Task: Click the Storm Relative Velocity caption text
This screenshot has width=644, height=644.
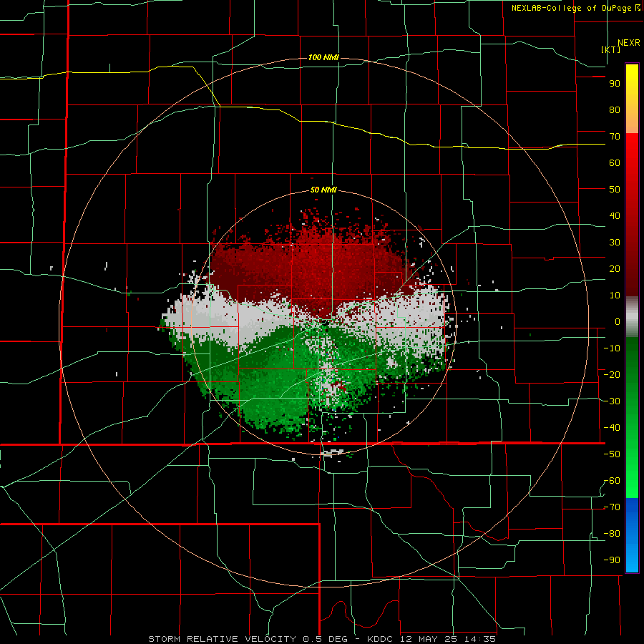Action: (322, 639)
